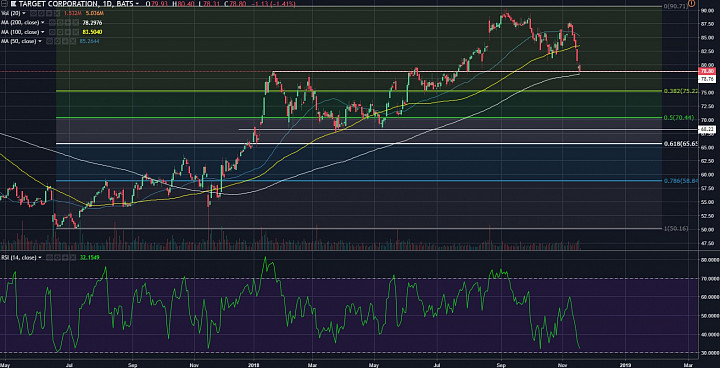Click the Vol (20) legend label
The width and height of the screenshot is (720, 368).
11,13
